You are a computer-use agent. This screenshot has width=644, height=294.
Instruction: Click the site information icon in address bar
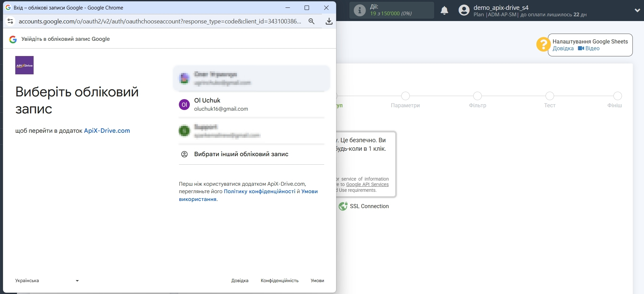coord(10,21)
